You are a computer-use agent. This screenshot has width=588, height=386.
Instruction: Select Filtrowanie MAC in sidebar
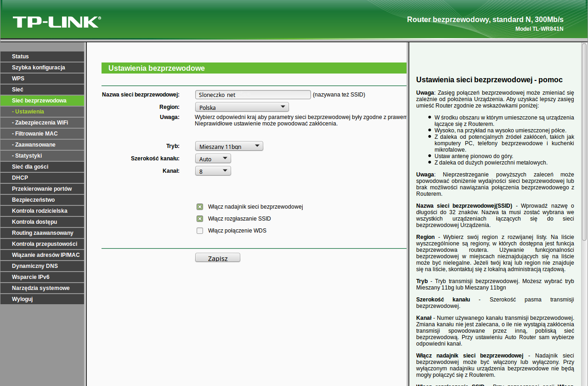pyautogui.click(x=42, y=134)
